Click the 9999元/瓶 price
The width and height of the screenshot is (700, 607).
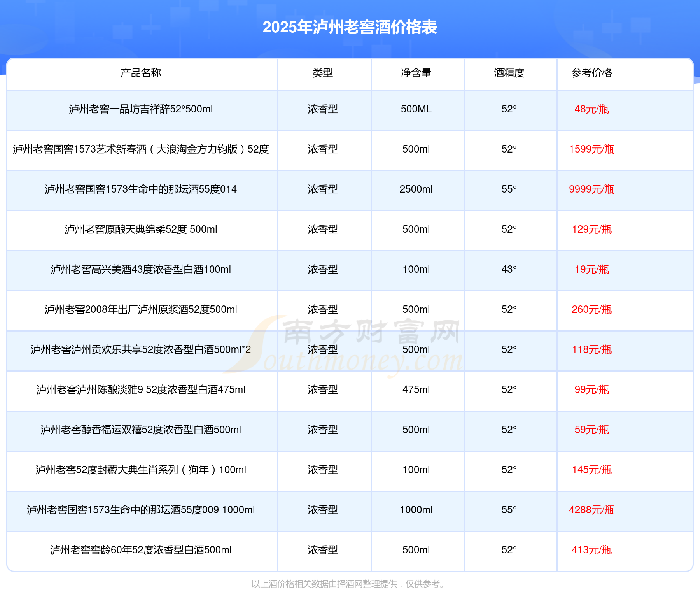592,189
